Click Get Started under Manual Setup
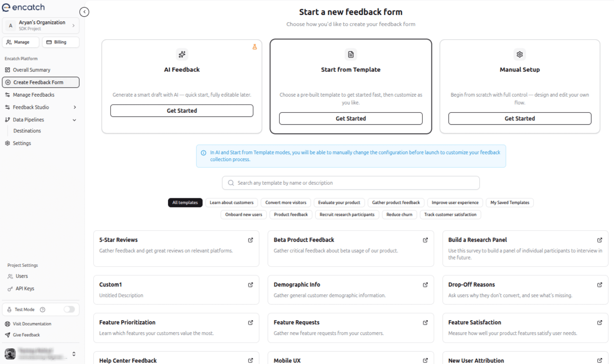 click(x=519, y=118)
